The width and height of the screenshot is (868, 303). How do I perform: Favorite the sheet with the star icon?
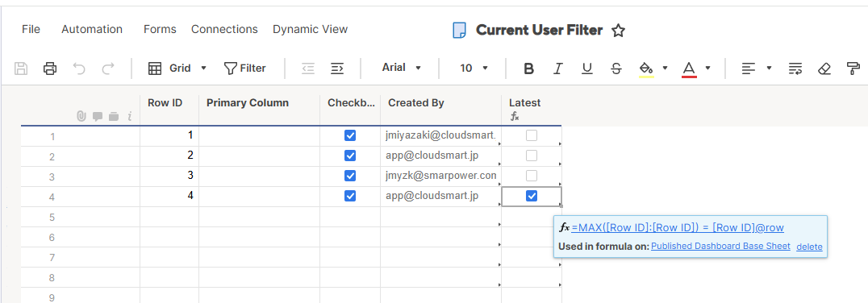(619, 31)
